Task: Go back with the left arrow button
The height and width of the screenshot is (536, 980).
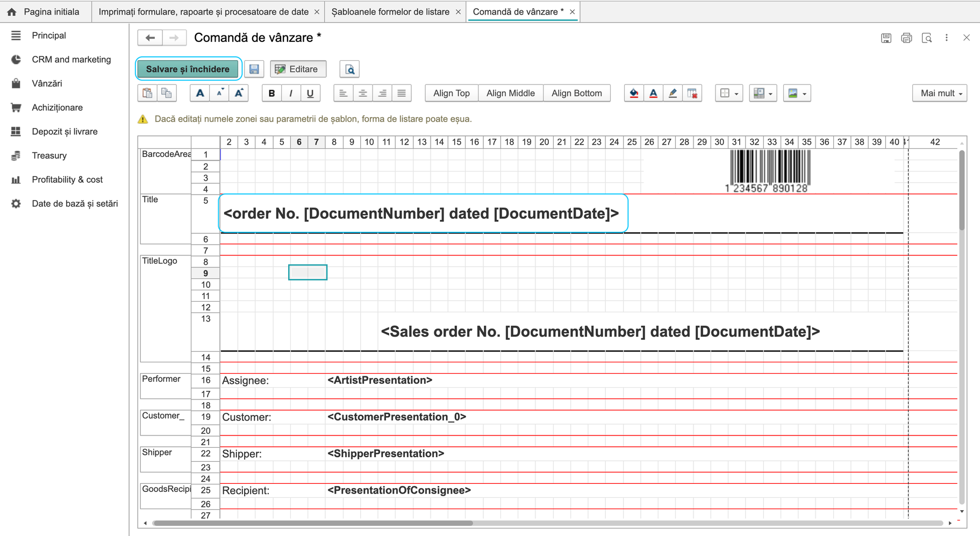Action: (150, 38)
